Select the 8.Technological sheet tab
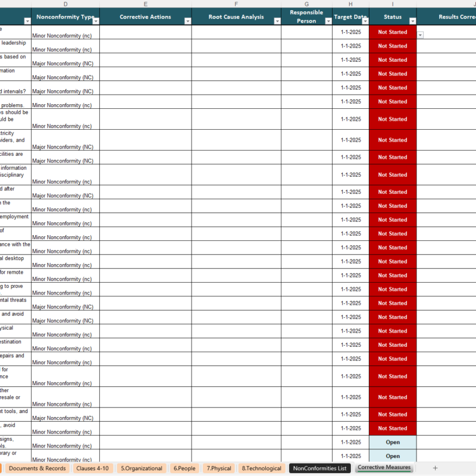The height and width of the screenshot is (476, 476). tap(262, 468)
